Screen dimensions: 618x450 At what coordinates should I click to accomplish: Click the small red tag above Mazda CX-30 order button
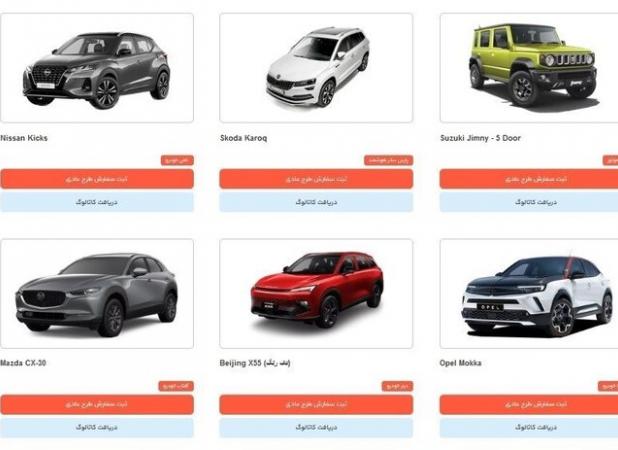point(176,386)
